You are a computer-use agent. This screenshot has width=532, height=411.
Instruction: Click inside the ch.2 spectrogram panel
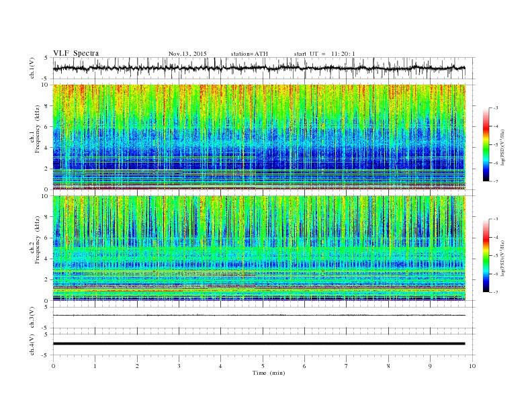click(x=259, y=248)
